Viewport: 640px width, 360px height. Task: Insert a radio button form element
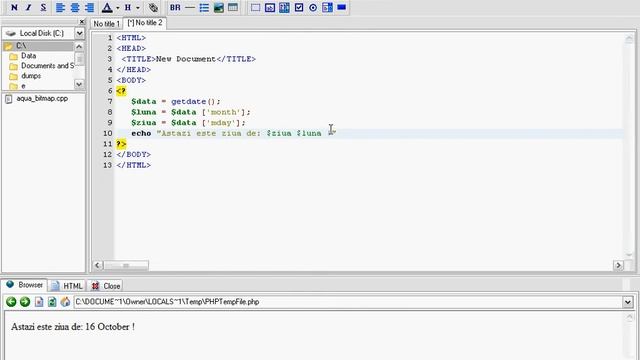point(313,7)
